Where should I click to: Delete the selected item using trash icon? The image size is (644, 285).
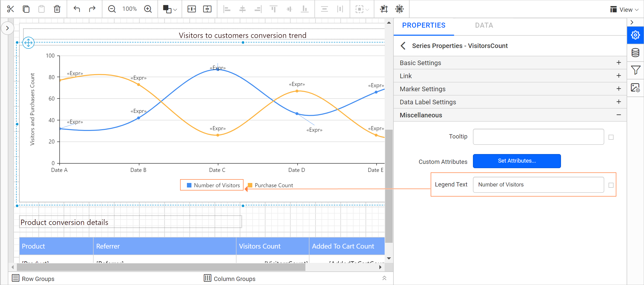click(57, 9)
